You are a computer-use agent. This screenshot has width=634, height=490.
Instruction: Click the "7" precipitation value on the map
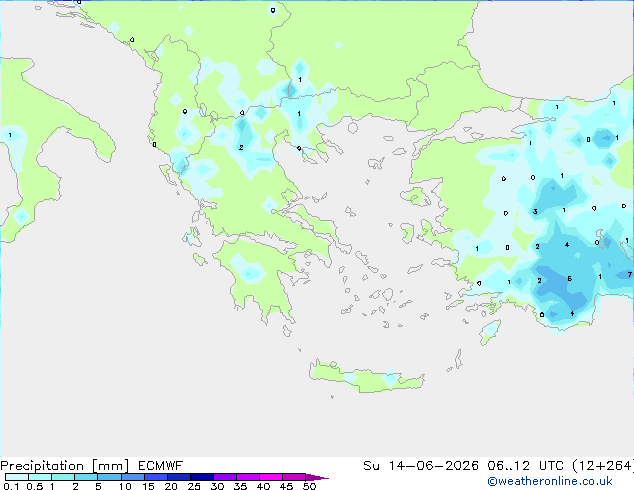click(630, 275)
